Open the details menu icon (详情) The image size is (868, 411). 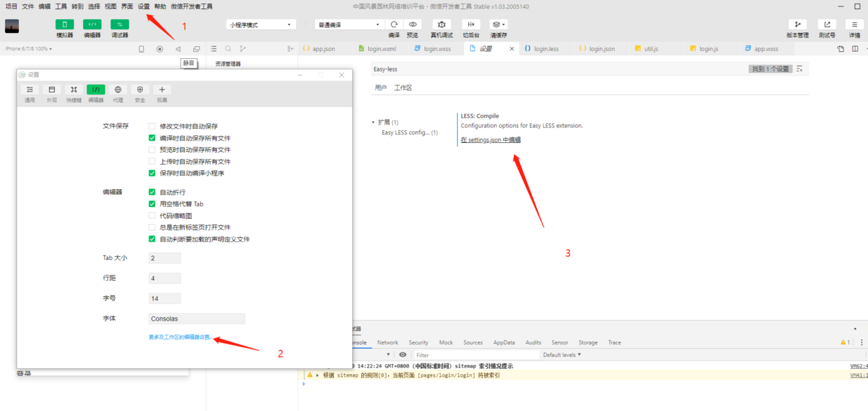tap(855, 25)
